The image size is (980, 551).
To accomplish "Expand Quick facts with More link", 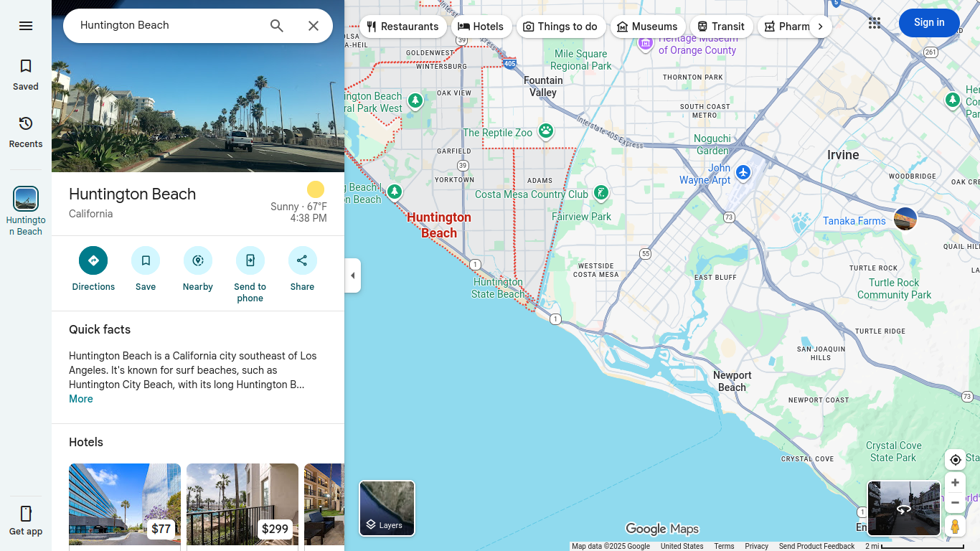I will point(81,399).
